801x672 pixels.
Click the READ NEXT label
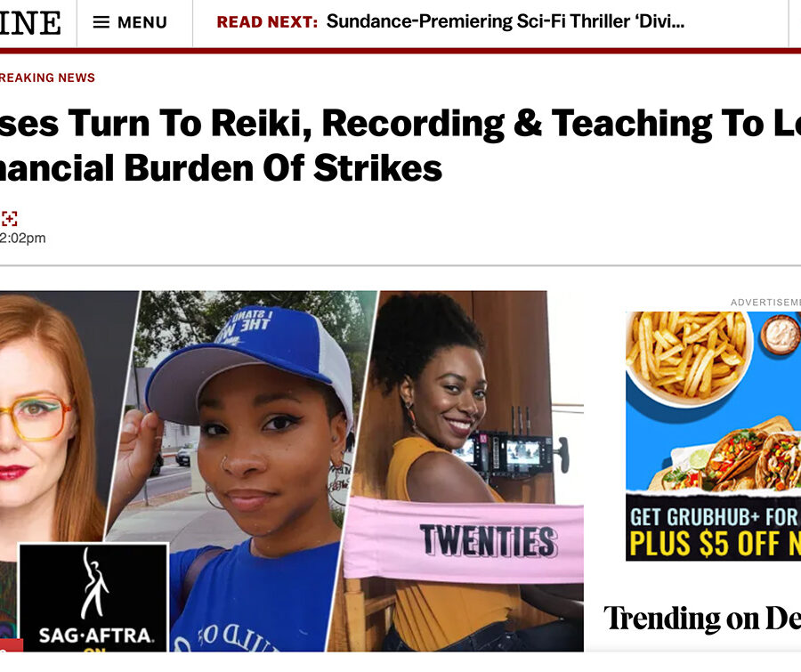click(x=267, y=22)
